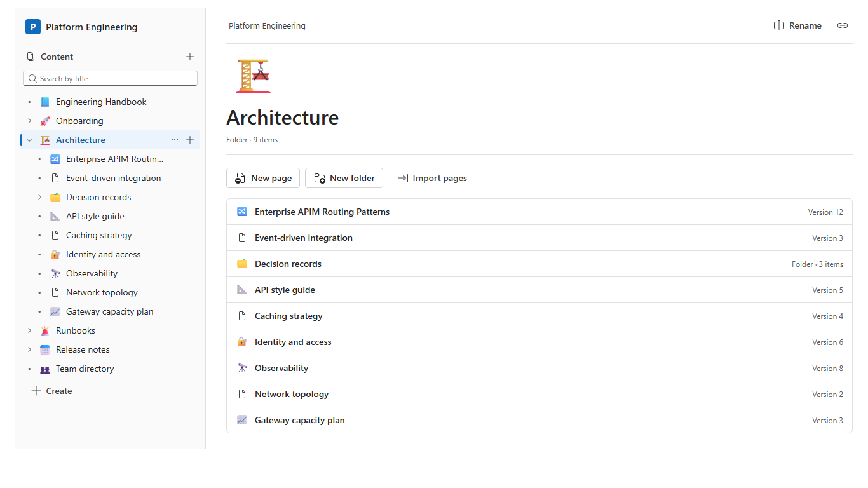Click the plus icon on Architecture row
The width and height of the screenshot is (868, 488).
(x=190, y=140)
